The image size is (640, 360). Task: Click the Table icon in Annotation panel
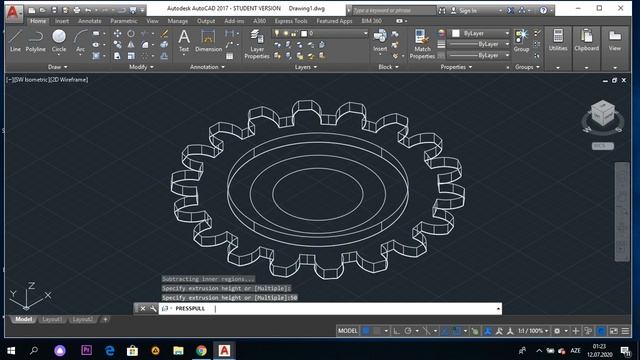[x=230, y=56]
